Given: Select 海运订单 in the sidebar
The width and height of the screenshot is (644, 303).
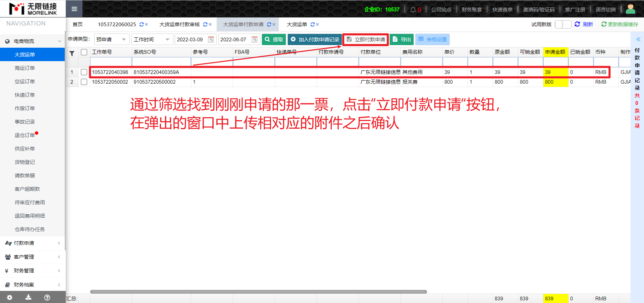Looking at the screenshot, I should [33, 68].
